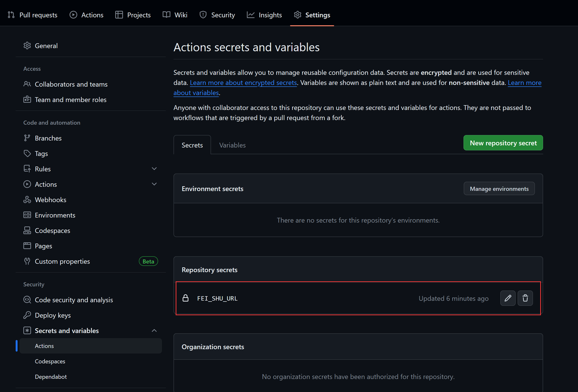Click the table icon in Projects tab
The width and height of the screenshot is (578, 392).
119,15
